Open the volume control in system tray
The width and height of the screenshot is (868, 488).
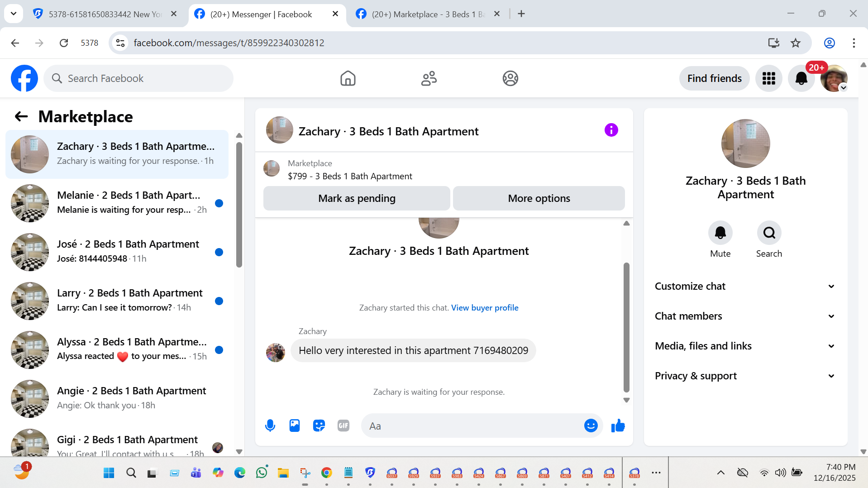click(781, 473)
